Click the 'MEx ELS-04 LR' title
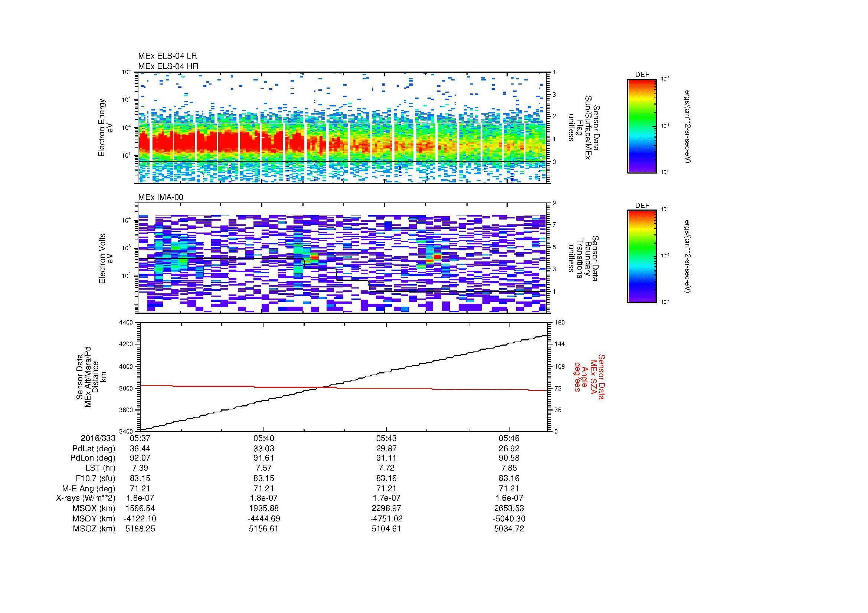Image resolution: width=868 pixels, height=613 pixels. coord(167,56)
